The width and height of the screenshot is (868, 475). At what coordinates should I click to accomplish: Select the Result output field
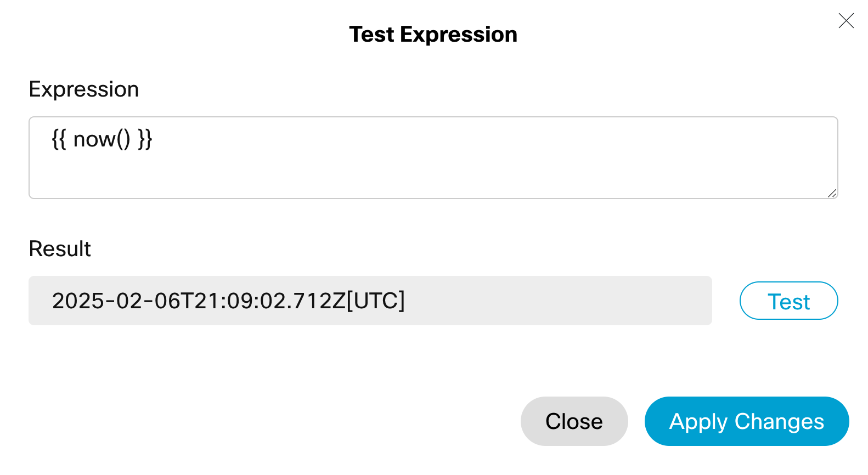tap(370, 301)
